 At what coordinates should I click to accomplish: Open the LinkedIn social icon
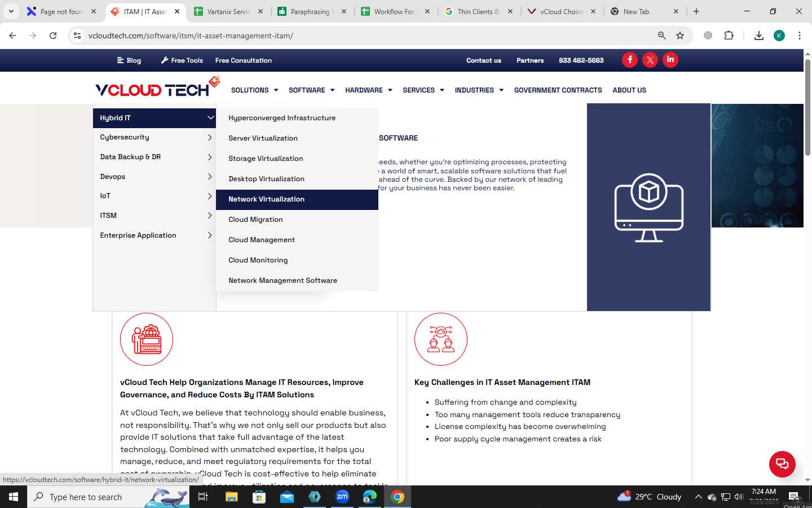[670, 60]
